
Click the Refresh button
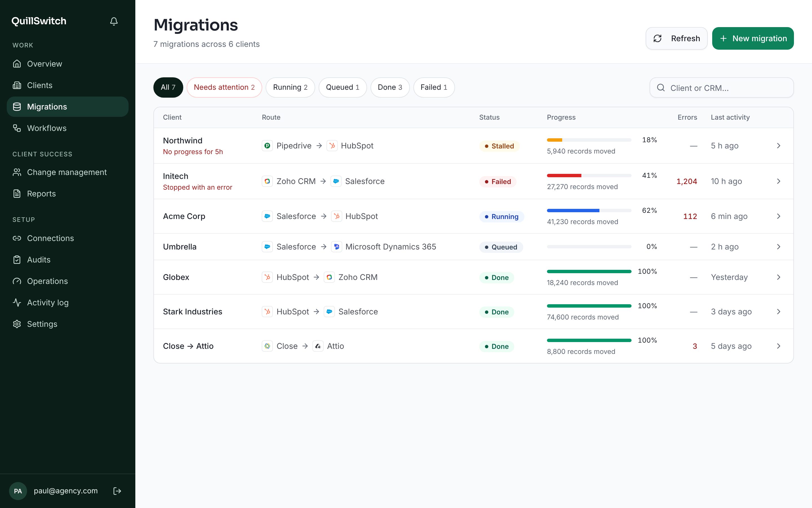tap(676, 38)
